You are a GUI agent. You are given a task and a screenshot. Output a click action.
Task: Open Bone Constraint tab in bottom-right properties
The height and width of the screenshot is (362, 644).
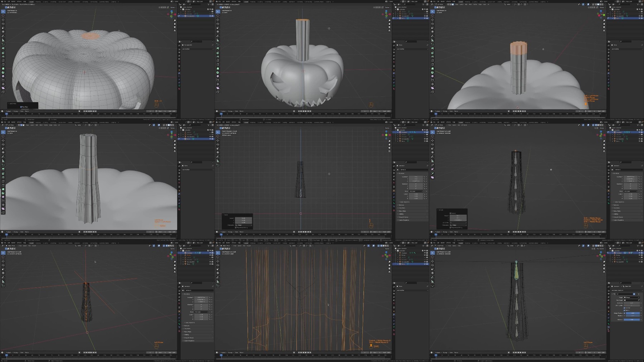point(609,327)
